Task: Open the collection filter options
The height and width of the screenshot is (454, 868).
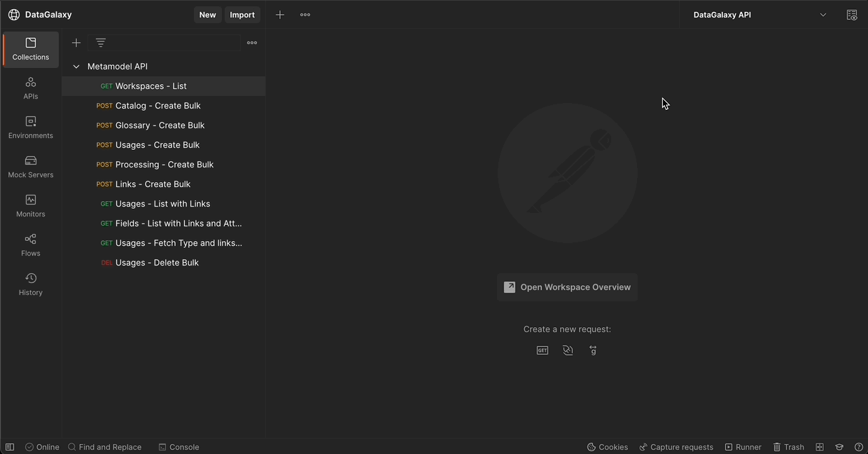Action: point(100,42)
